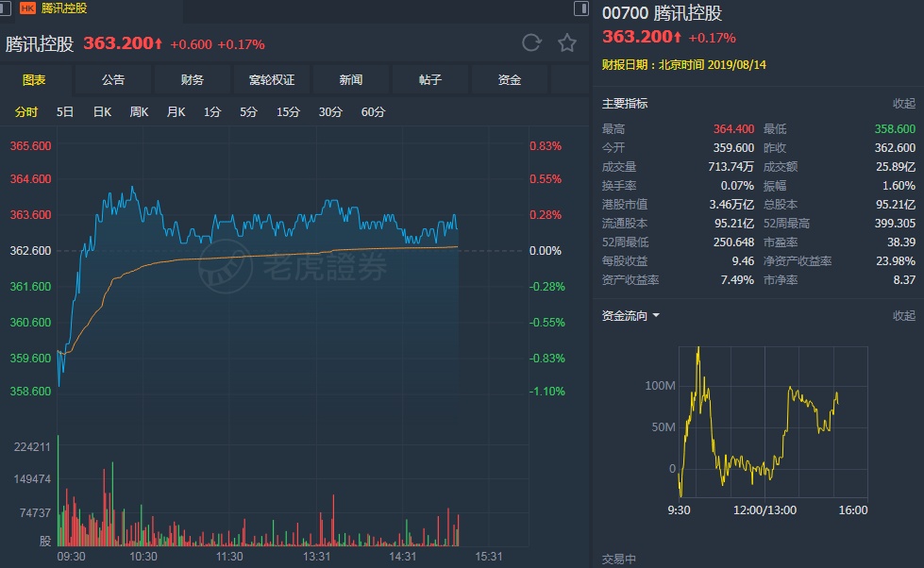
Task: Click the 交易中 trading status text
Action: tap(619, 560)
